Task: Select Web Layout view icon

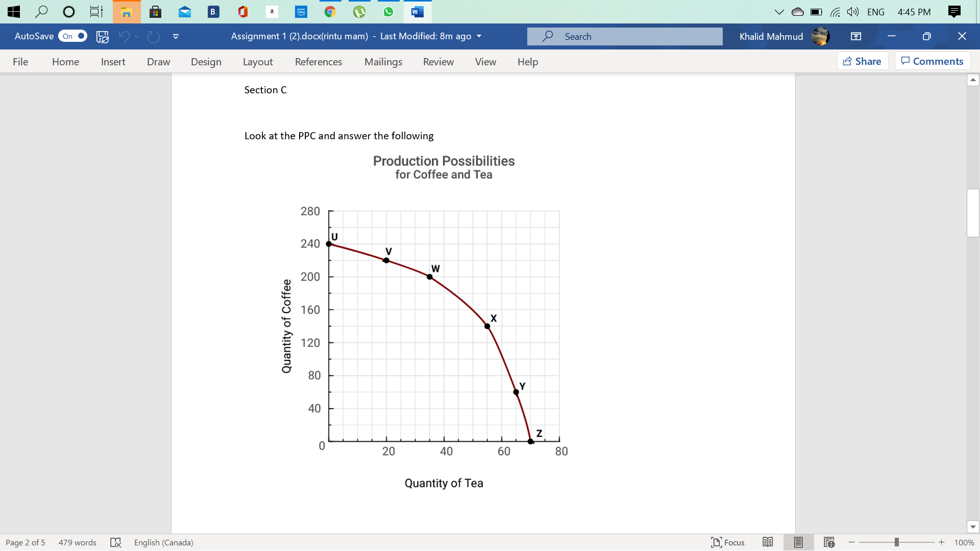Action: (x=829, y=542)
